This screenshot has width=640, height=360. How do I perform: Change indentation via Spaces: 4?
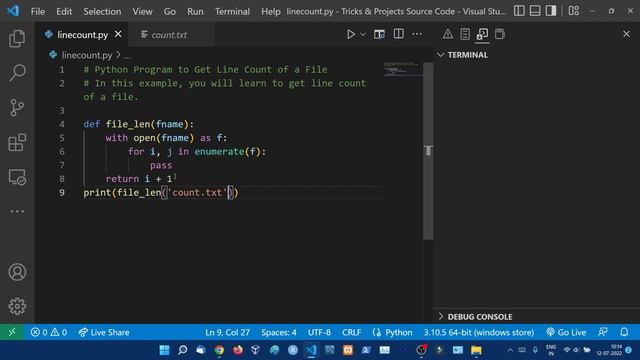coord(279,332)
